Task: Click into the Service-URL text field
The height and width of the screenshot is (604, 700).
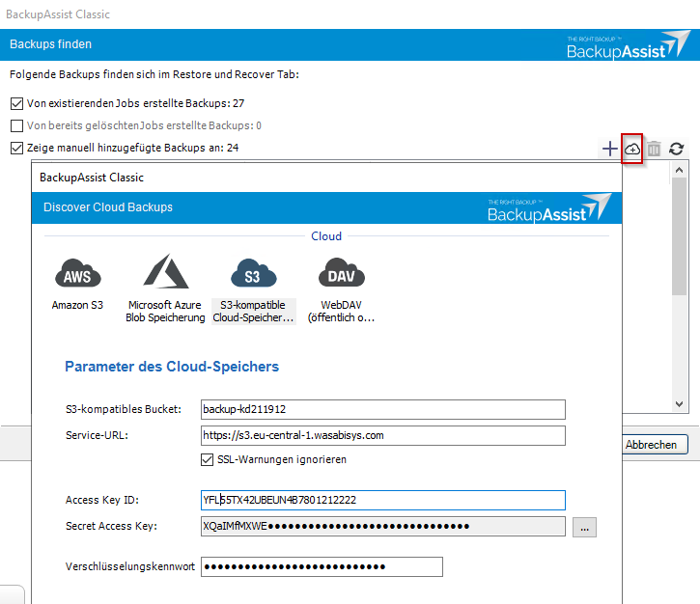Action: tap(382, 435)
